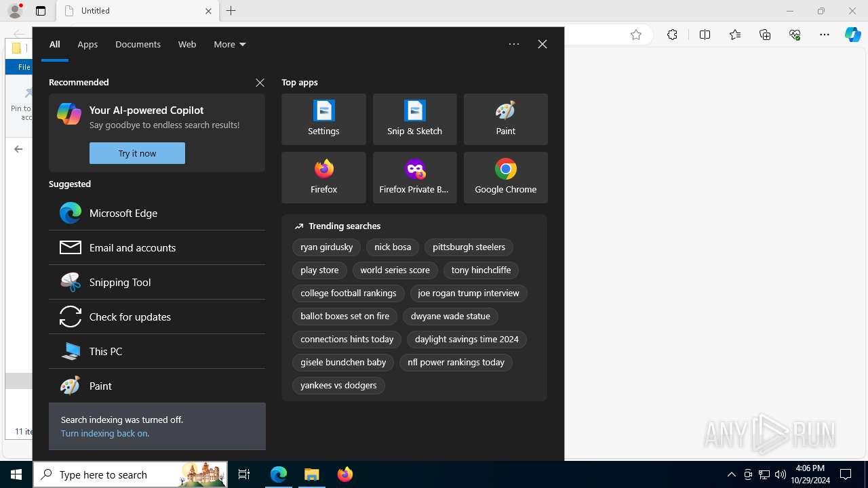Open Edge Settings and more menu
Image resolution: width=868 pixels, height=488 pixels.
click(825, 35)
